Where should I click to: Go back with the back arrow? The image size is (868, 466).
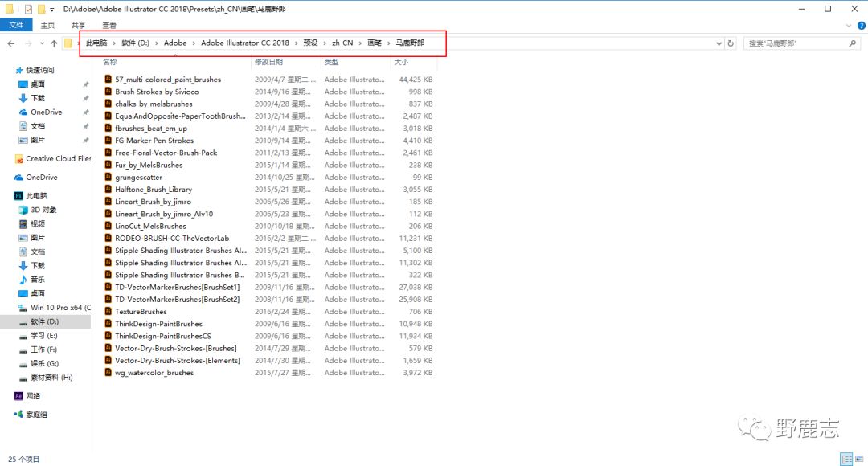pos(11,43)
